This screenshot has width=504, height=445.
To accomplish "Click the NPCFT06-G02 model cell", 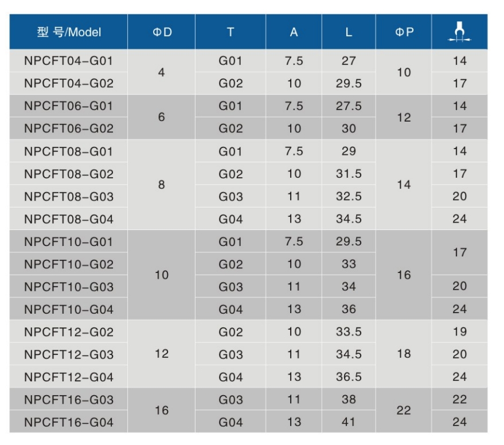I will pyautogui.click(x=69, y=128).
